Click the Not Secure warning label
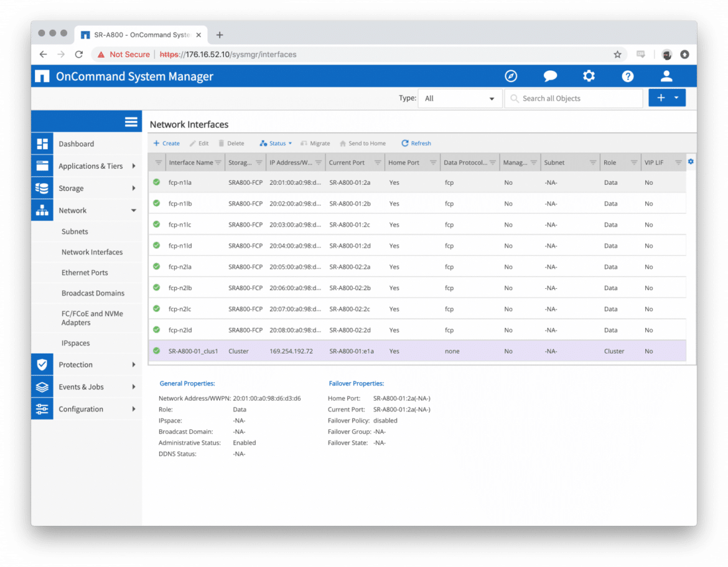The height and width of the screenshot is (567, 728). coord(129,54)
